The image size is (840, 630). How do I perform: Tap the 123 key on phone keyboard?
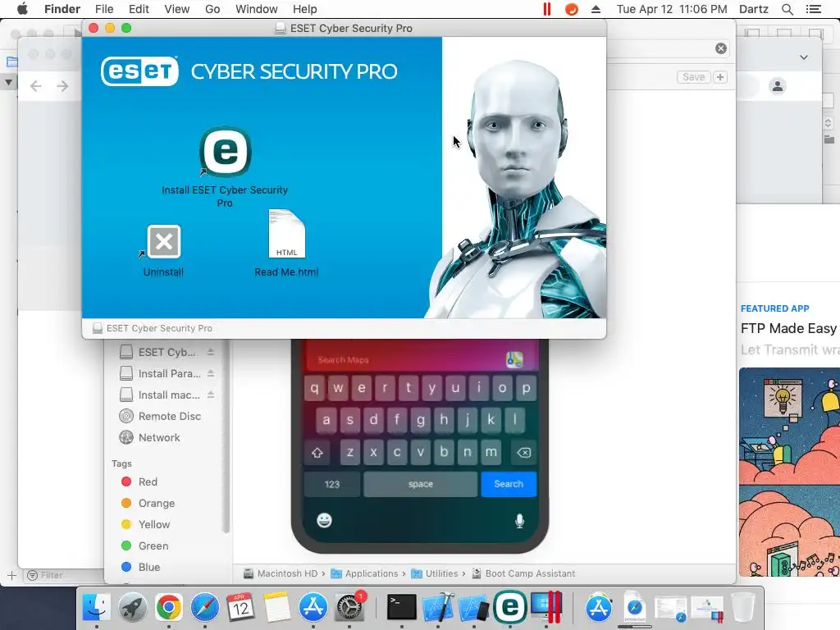[x=332, y=484]
